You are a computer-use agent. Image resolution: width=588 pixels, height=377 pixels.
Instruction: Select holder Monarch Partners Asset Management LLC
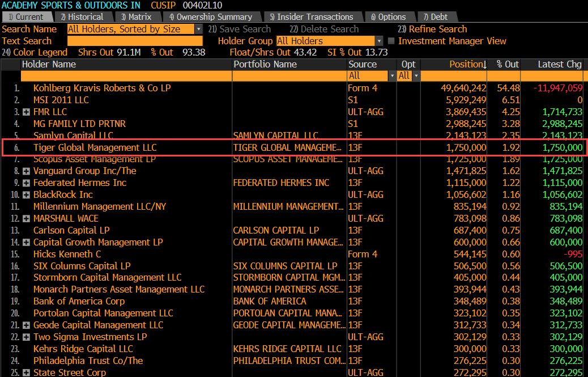[x=120, y=290]
